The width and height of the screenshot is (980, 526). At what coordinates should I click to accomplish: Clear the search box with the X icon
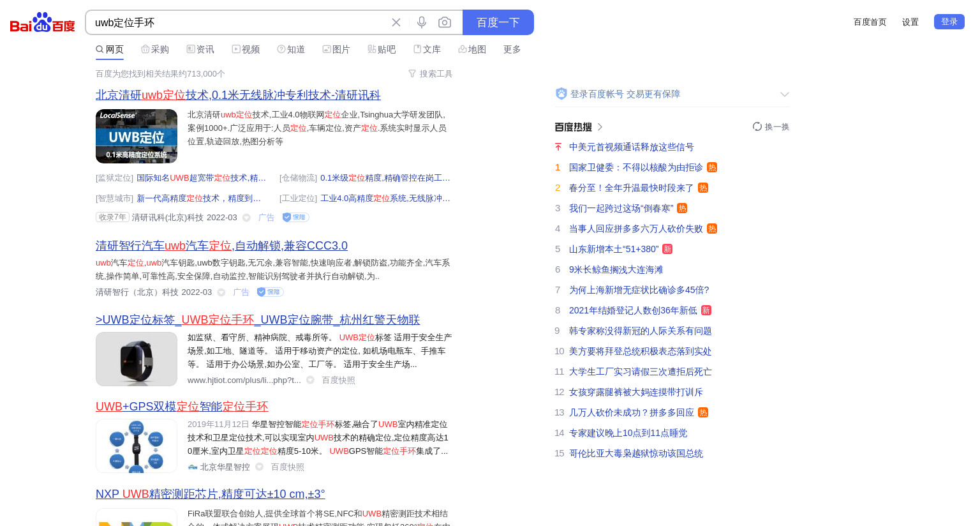tap(396, 22)
